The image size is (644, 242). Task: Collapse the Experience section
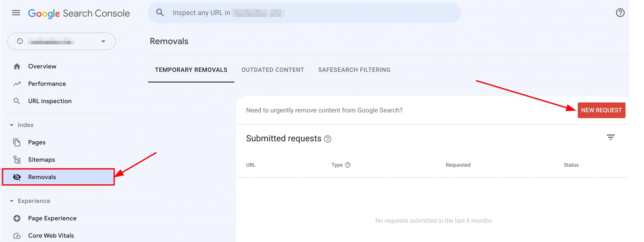tap(11, 201)
